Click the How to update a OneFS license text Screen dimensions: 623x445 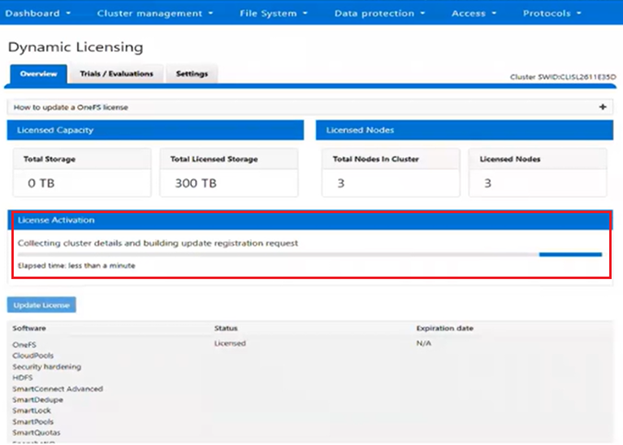click(70, 107)
